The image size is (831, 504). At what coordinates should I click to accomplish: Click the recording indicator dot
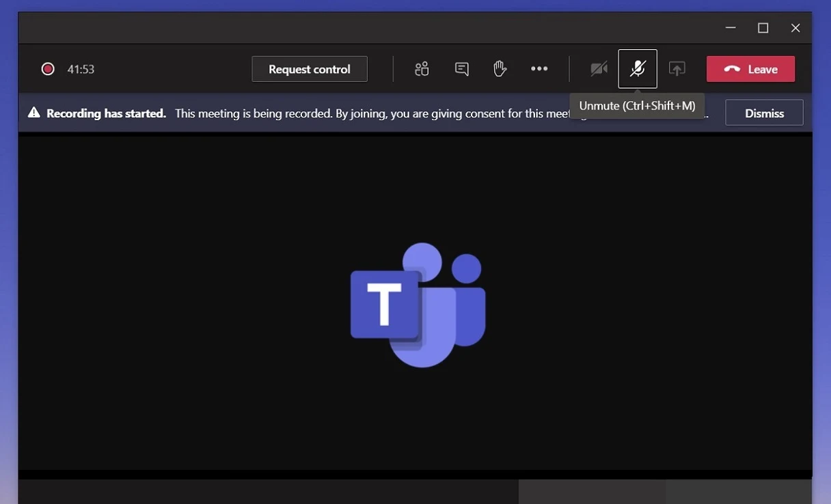[48, 68]
